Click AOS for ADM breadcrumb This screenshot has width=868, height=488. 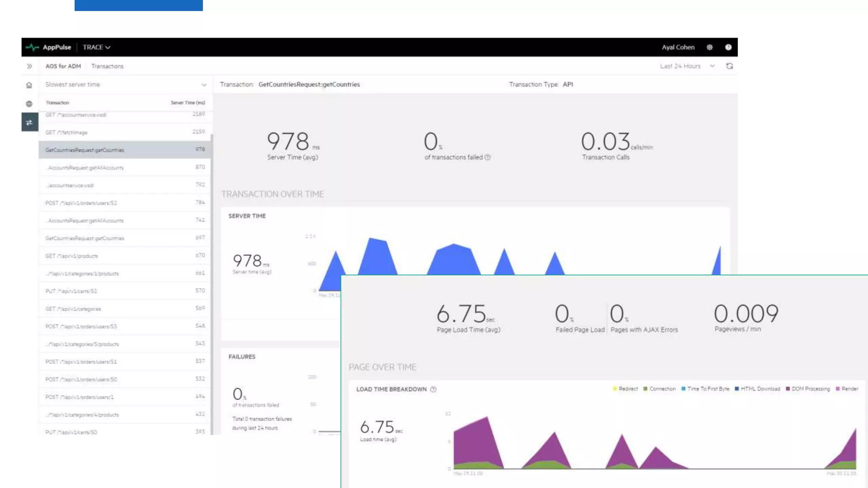63,67
